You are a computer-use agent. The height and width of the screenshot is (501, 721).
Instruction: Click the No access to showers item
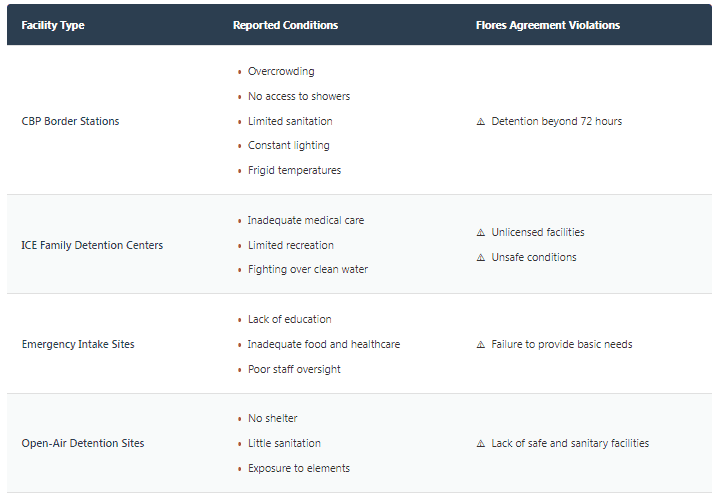tap(299, 97)
